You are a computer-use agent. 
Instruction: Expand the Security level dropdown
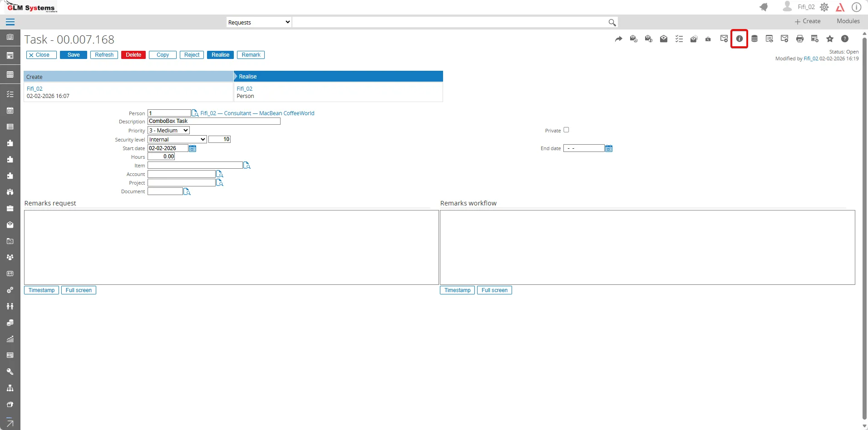177,139
